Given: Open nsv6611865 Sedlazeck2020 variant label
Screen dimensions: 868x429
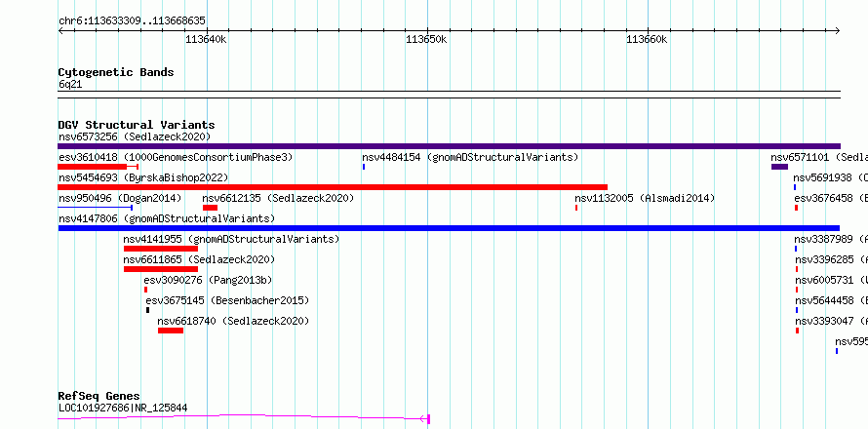Looking at the screenshot, I should pos(199,259).
